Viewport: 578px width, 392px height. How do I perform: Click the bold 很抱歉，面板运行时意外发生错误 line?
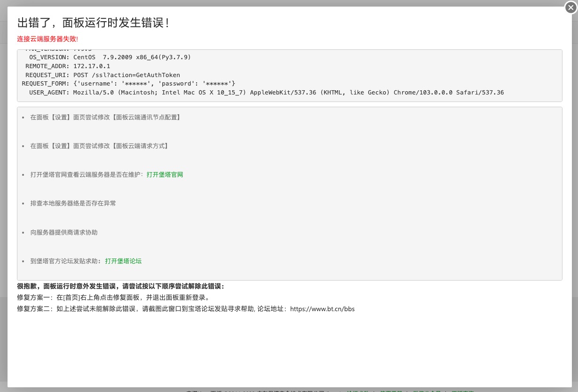(121, 286)
